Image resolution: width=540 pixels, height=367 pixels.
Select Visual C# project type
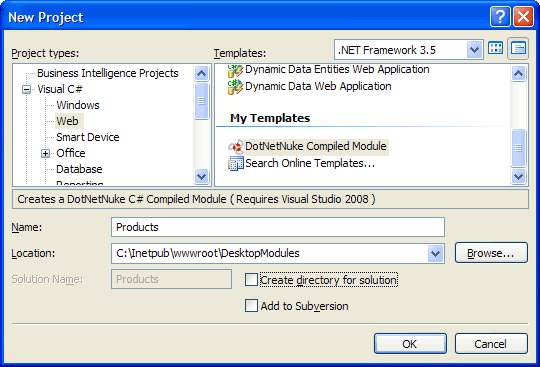[60, 89]
